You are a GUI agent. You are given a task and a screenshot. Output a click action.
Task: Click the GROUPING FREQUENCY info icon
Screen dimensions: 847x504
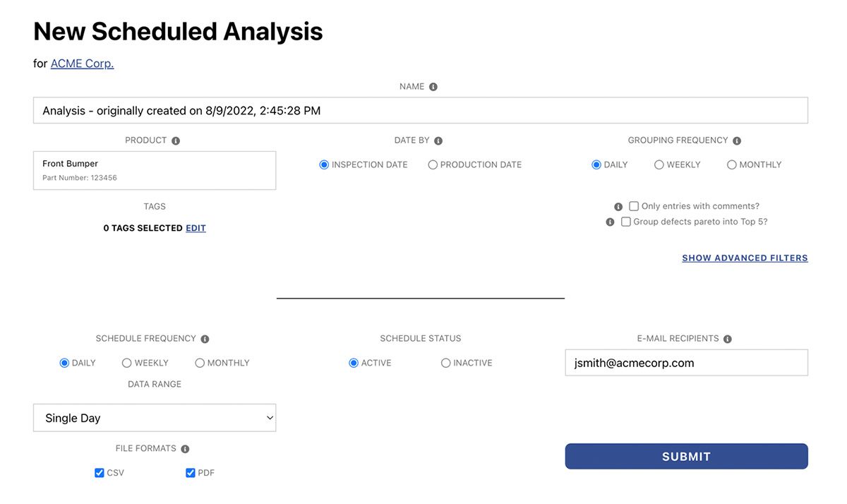[737, 140]
